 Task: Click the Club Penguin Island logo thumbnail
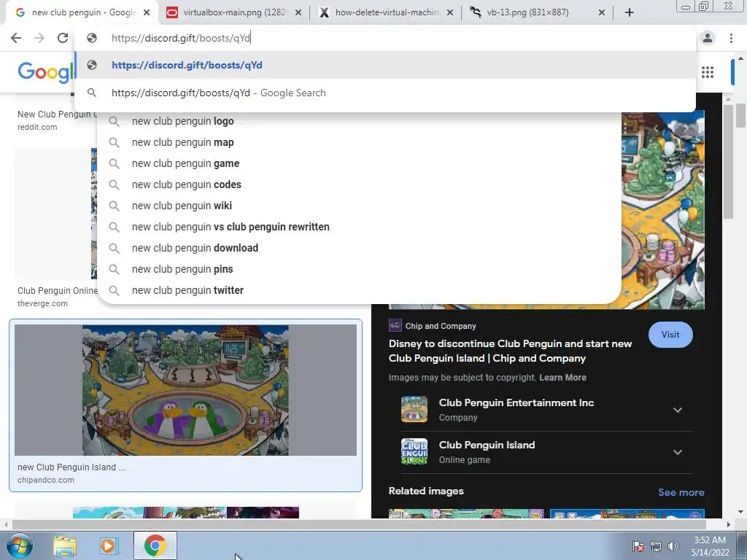tap(414, 451)
